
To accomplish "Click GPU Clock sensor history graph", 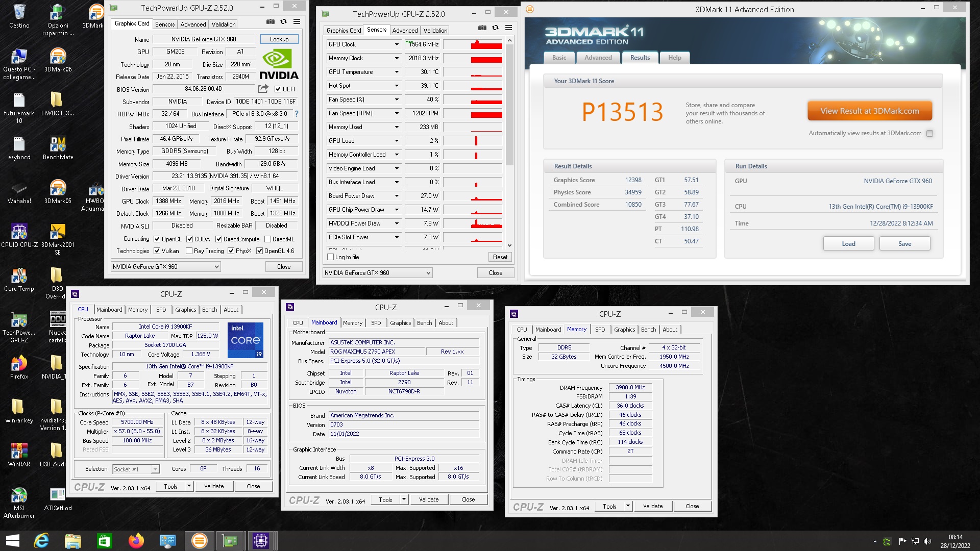I will pyautogui.click(x=473, y=44).
